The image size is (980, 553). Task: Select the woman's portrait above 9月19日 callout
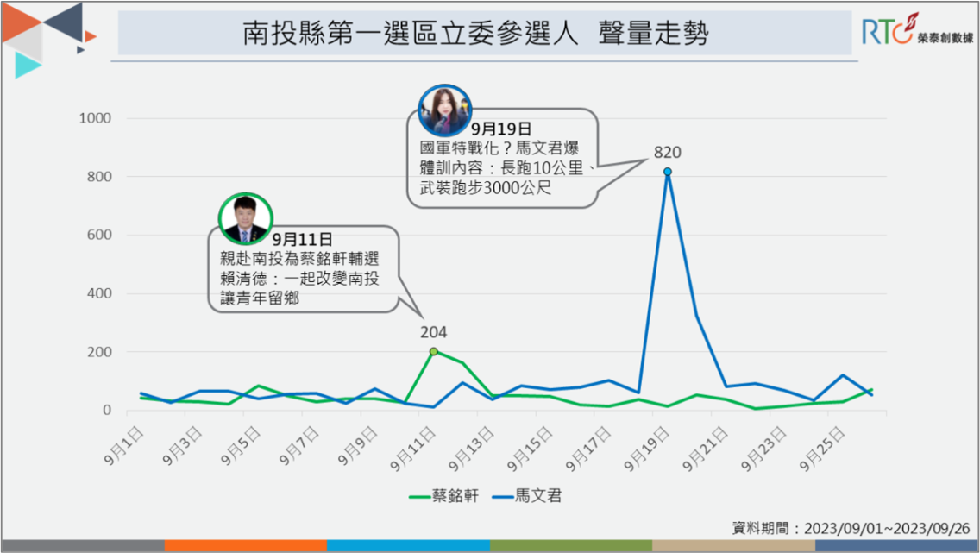[x=445, y=110]
